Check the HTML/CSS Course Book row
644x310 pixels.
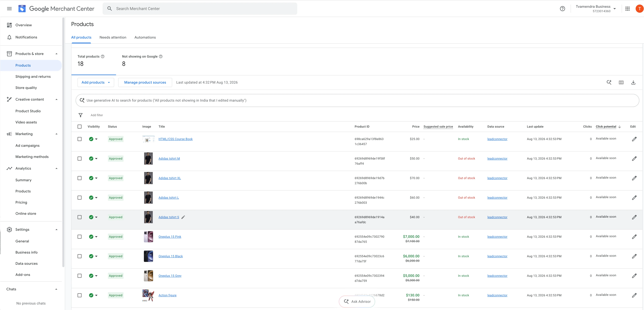(80, 139)
